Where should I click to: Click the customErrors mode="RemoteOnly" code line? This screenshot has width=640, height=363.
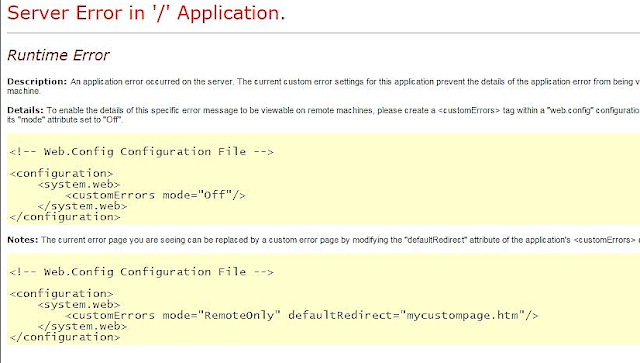point(302,315)
